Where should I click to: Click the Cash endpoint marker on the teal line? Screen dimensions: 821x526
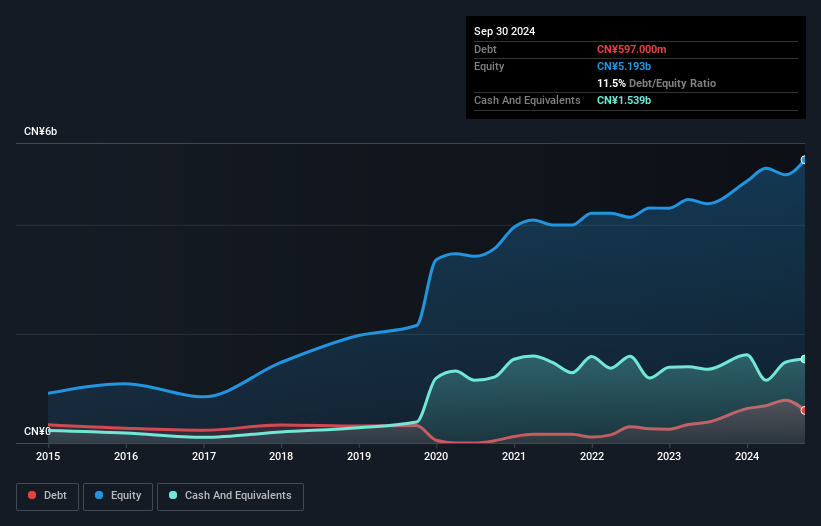(804, 359)
